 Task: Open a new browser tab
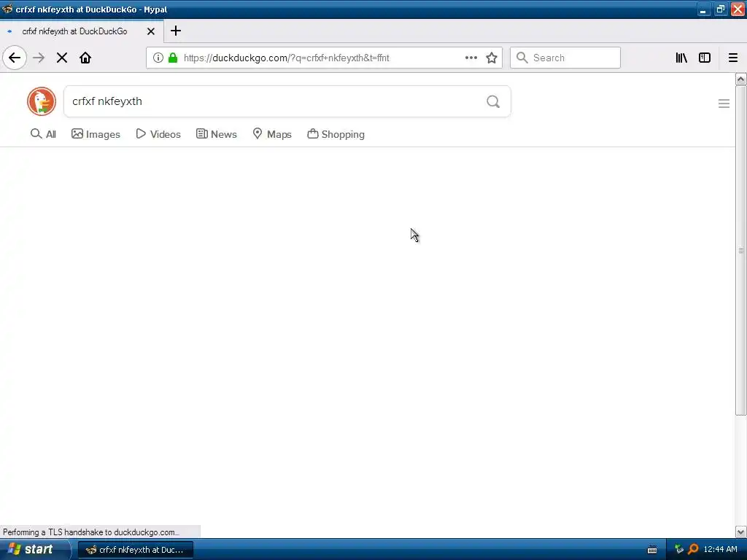click(176, 31)
